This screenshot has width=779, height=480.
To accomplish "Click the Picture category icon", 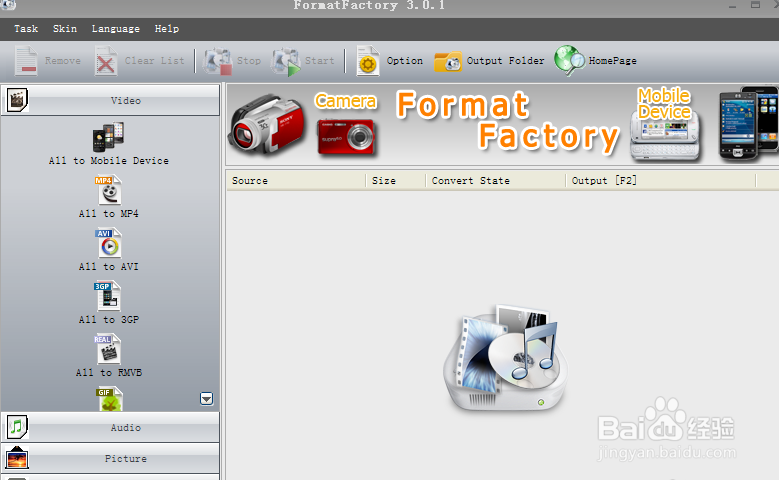I will point(17,458).
